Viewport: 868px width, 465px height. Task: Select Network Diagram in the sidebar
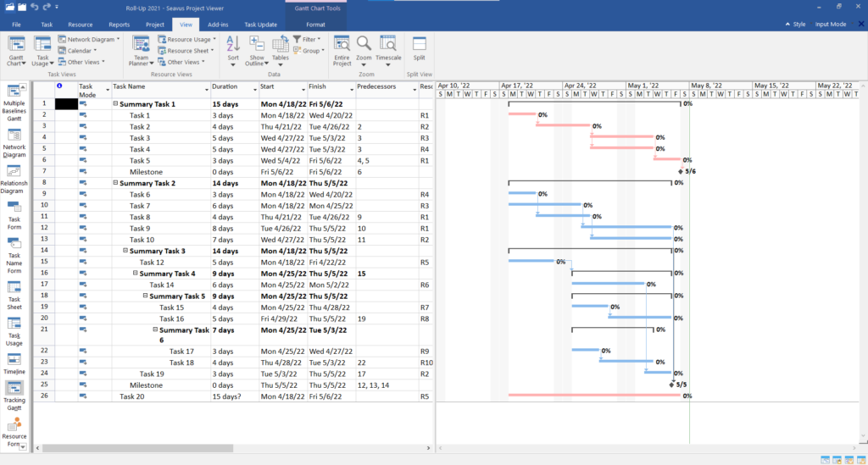(14, 144)
